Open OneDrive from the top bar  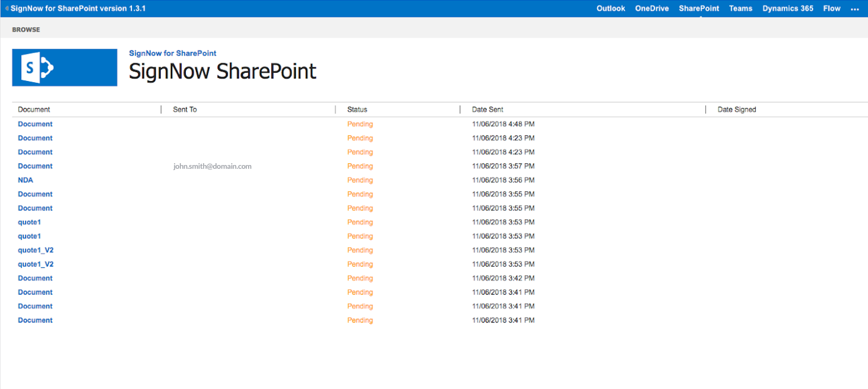point(652,8)
